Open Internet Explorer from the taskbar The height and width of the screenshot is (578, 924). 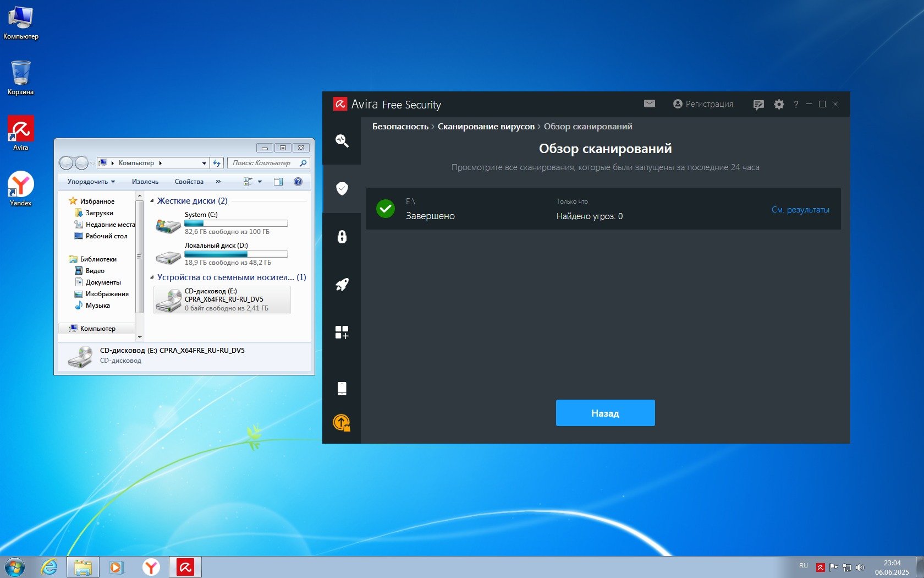(50, 566)
